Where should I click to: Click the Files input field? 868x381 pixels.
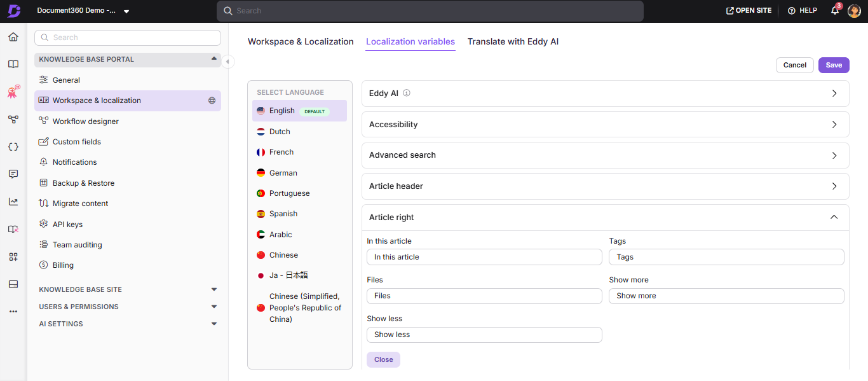point(484,296)
